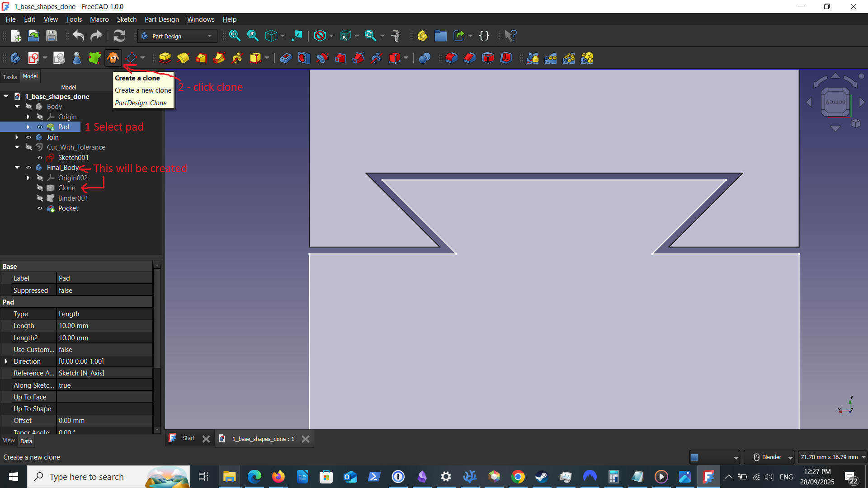Click the Refresh recompute icon

119,36
